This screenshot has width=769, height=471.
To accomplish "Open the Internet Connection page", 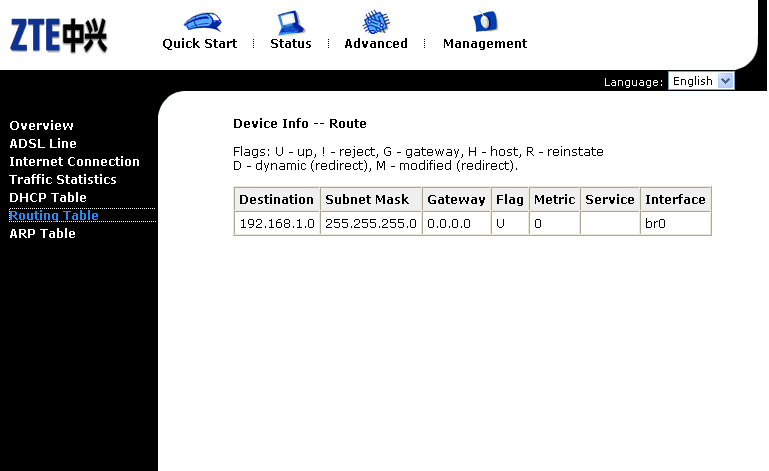I will click(x=75, y=162).
